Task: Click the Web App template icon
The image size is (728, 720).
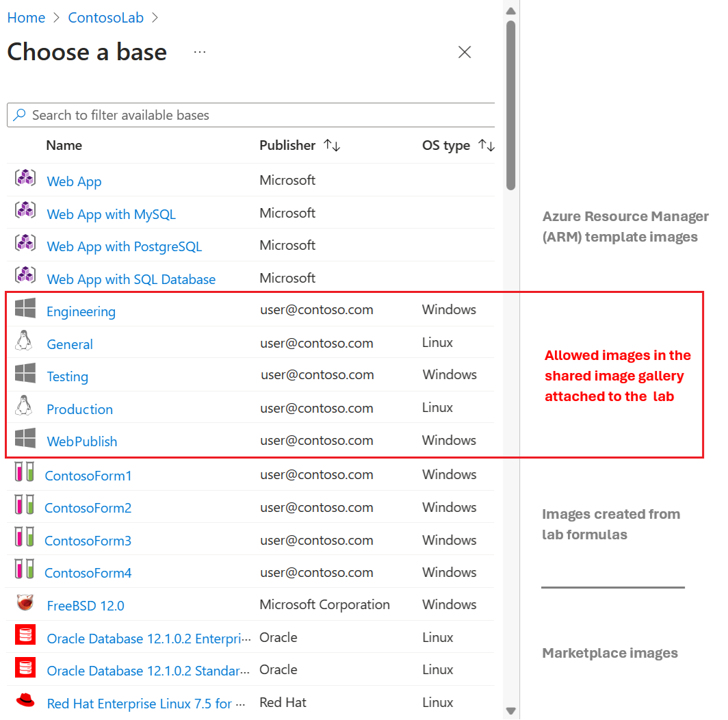Action: [x=25, y=178]
